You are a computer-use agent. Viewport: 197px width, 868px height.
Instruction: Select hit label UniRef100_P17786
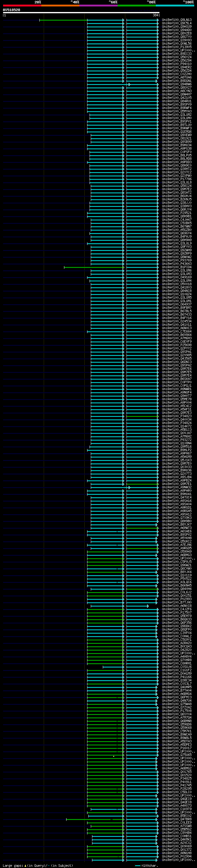tap(176, 179)
